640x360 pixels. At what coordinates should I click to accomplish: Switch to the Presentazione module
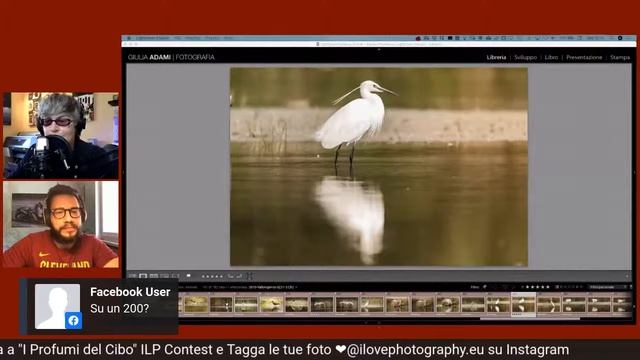pyautogui.click(x=584, y=58)
